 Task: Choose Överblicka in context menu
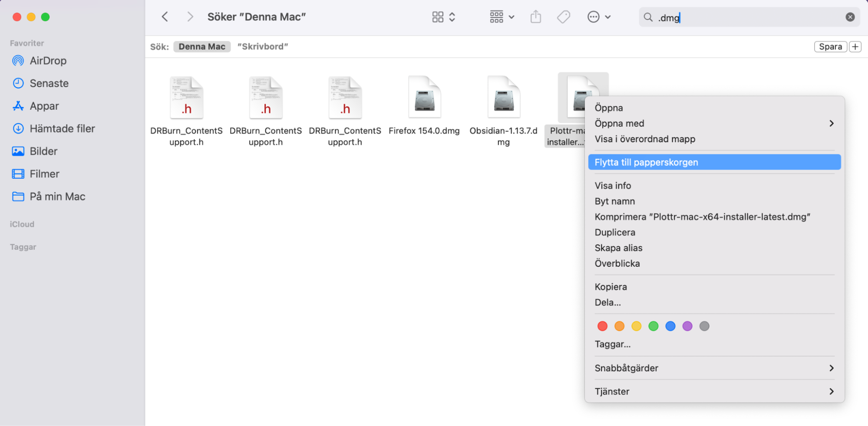[714, 264]
